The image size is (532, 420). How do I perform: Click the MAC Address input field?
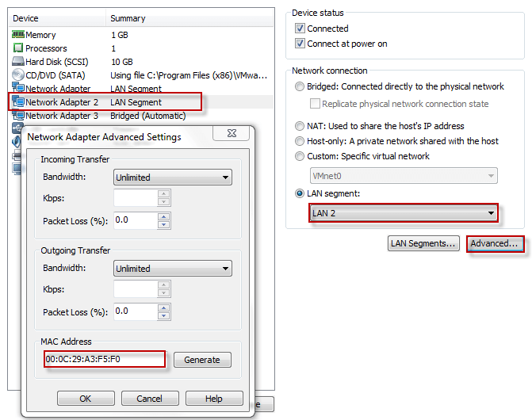click(x=103, y=360)
